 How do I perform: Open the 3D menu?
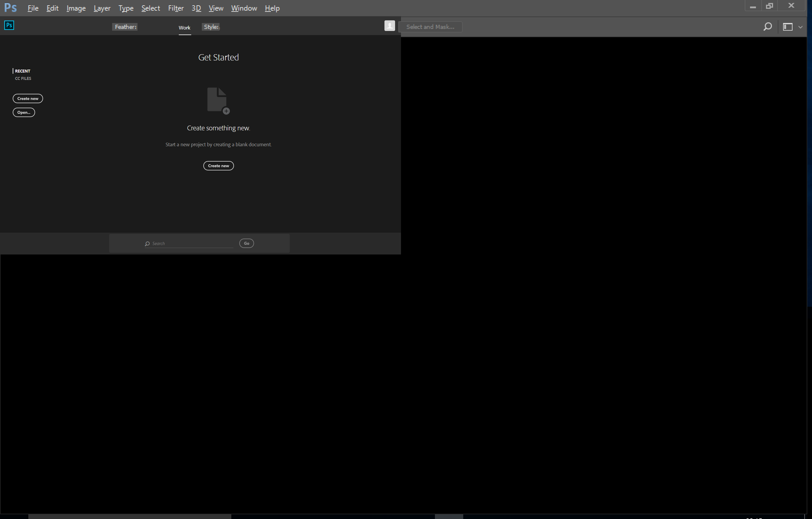click(x=196, y=8)
